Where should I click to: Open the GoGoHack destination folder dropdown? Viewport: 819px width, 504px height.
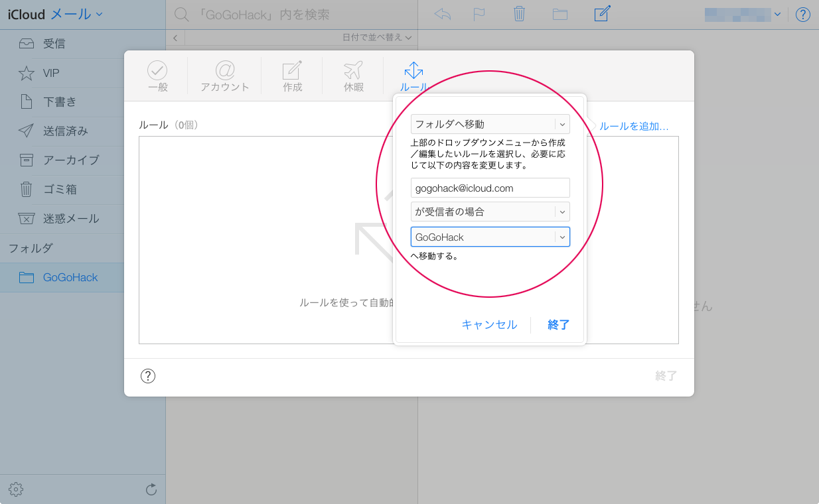(x=490, y=237)
